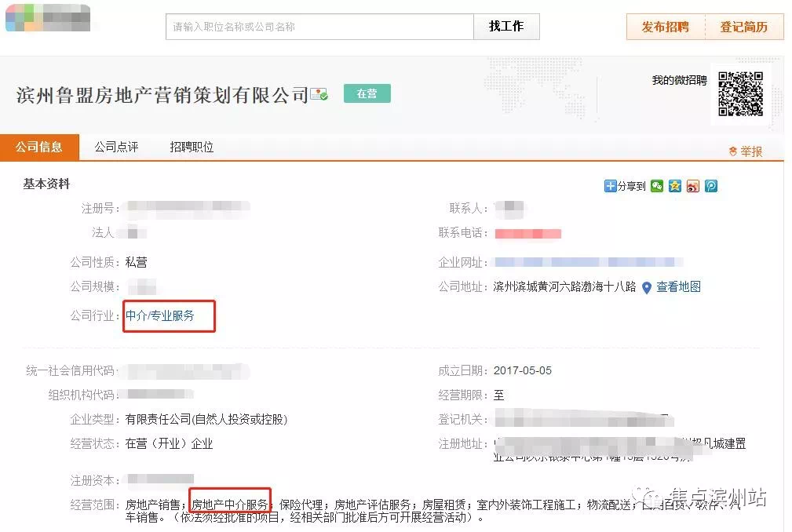Screen dimensions: 792x532
Task: Click the 发布招聘 button
Action: pyautogui.click(x=666, y=27)
